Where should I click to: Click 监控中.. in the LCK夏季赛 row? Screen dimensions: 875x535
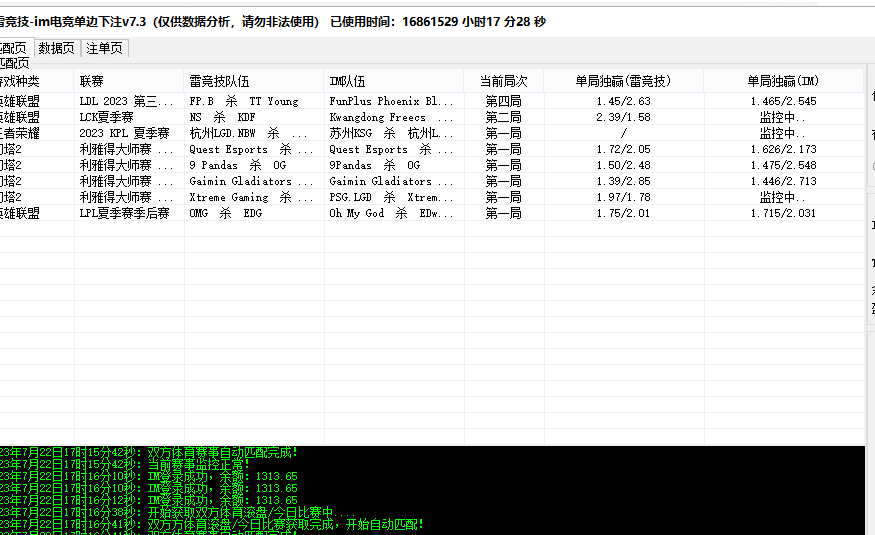(x=782, y=117)
